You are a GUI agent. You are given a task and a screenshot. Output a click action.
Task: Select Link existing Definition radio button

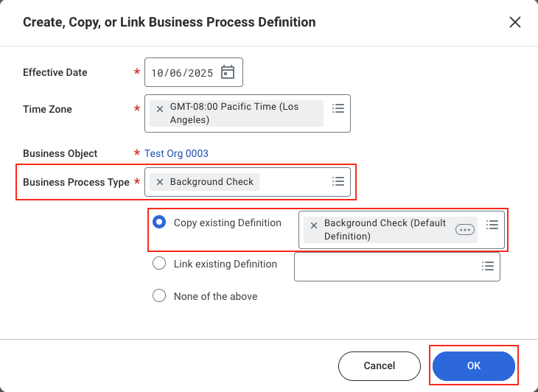tap(159, 263)
